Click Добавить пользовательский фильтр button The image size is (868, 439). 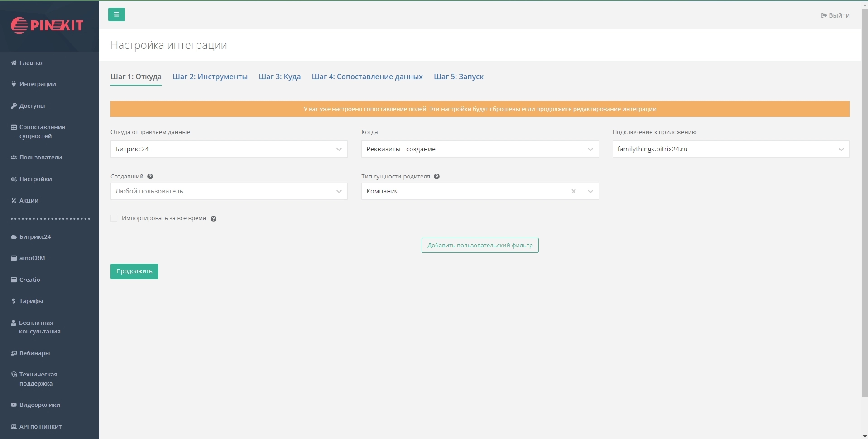click(480, 246)
